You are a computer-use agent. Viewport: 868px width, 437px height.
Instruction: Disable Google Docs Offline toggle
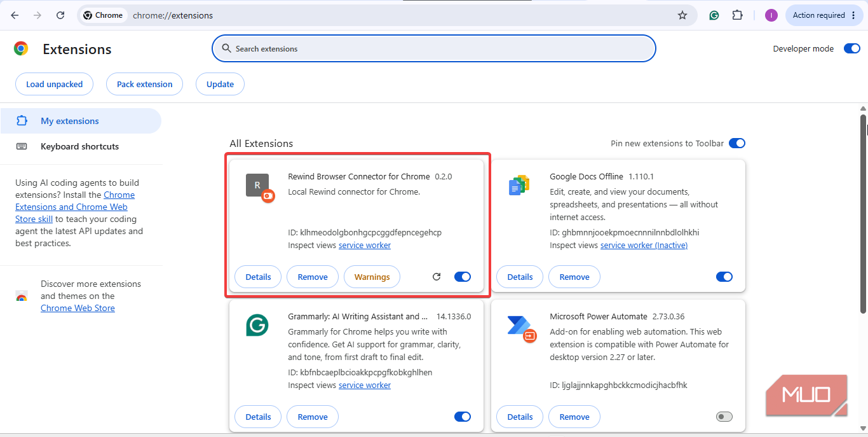(724, 277)
